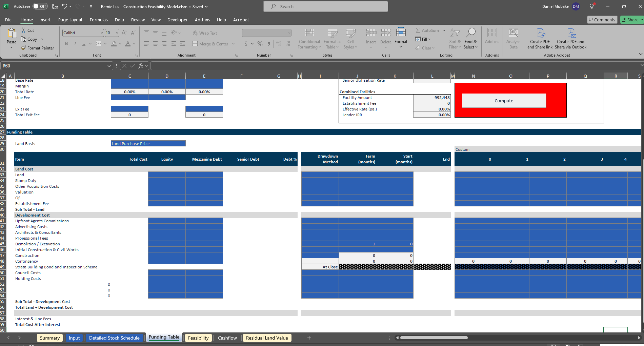Open the Insert ribbon tab
This screenshot has width=644, height=346.
coord(45,20)
